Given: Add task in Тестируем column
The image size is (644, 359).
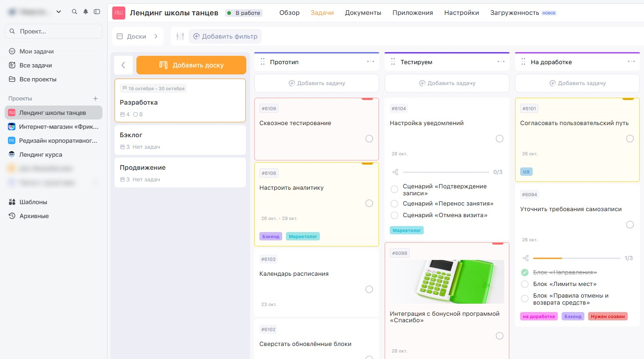Looking at the screenshot, I should [447, 83].
